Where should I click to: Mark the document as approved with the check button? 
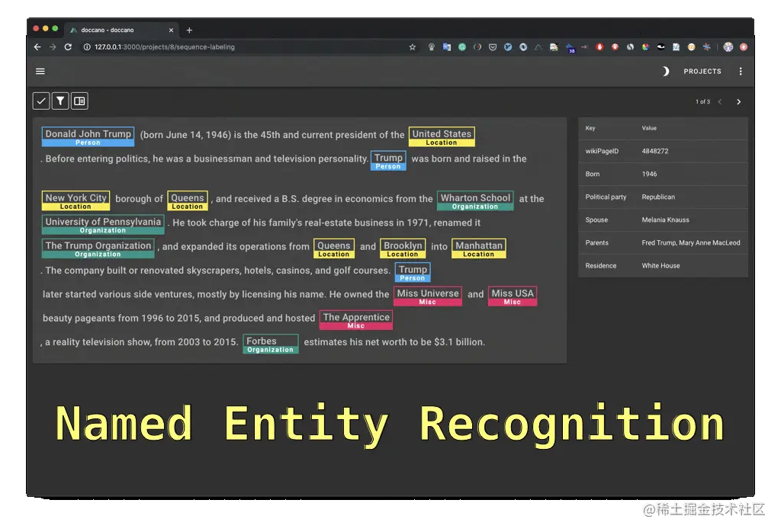[41, 101]
